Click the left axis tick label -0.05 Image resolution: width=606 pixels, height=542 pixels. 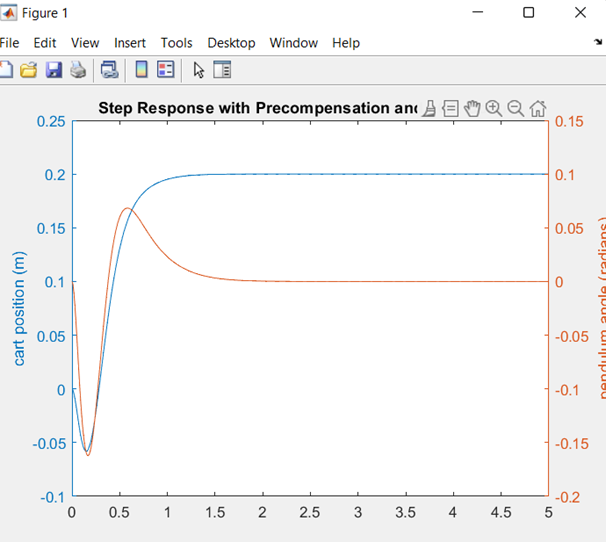(49, 444)
